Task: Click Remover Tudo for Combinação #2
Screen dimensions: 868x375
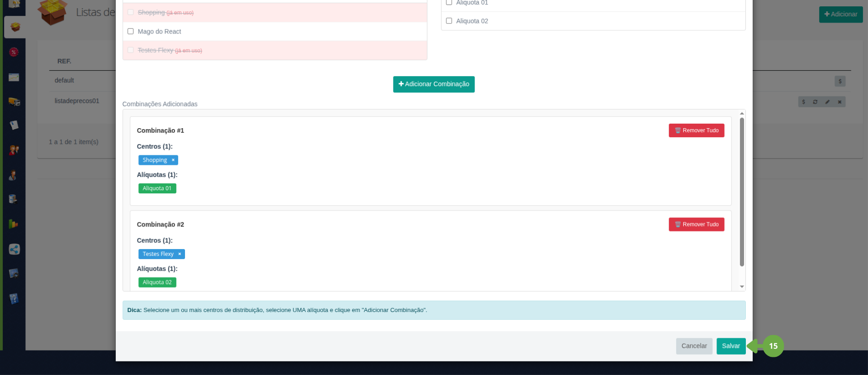Action: click(x=696, y=224)
